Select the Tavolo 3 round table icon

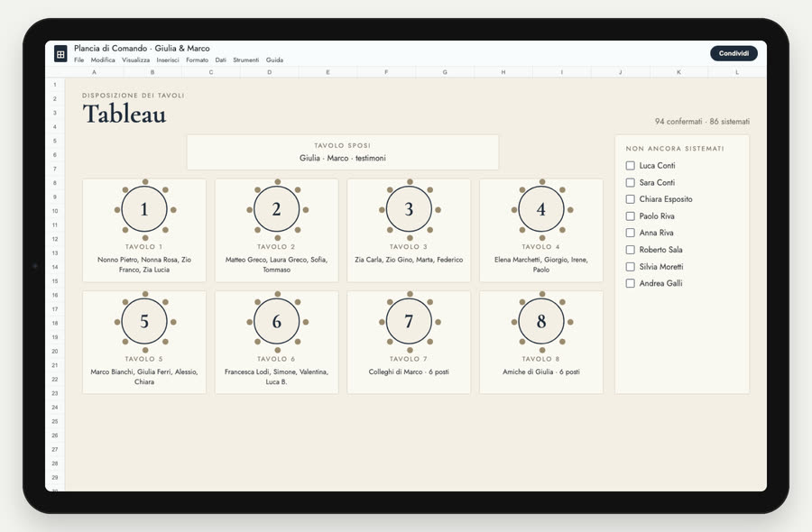click(x=409, y=209)
